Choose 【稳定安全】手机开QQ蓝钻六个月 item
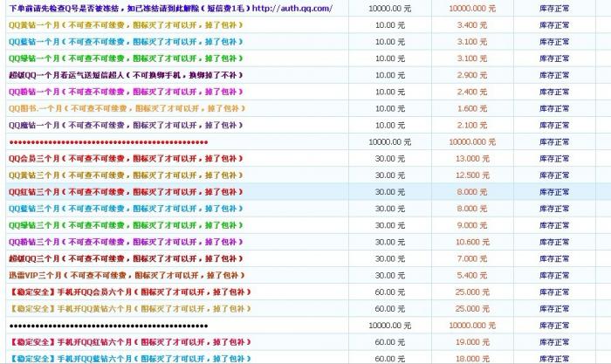The image size is (611, 364). pyautogui.click(x=130, y=359)
